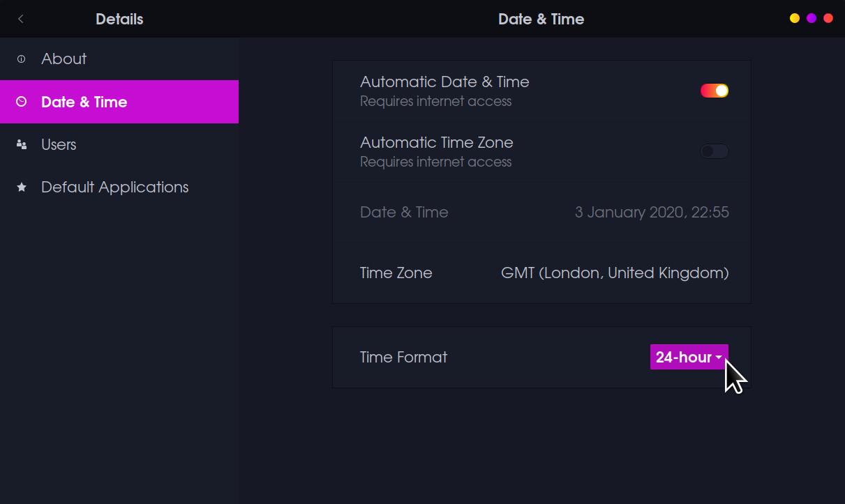Image resolution: width=845 pixels, height=504 pixels.
Task: Click the Date & Time clock icon
Action: click(x=22, y=102)
